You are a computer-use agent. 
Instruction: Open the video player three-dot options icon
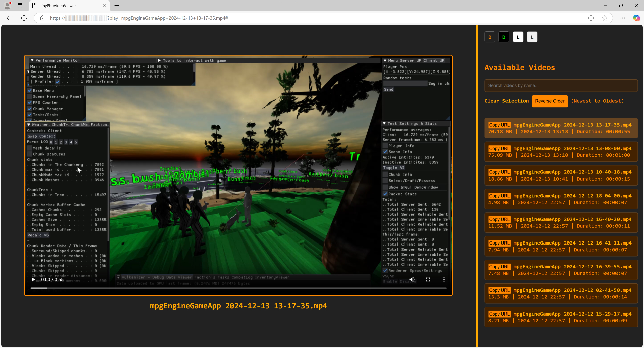click(444, 279)
